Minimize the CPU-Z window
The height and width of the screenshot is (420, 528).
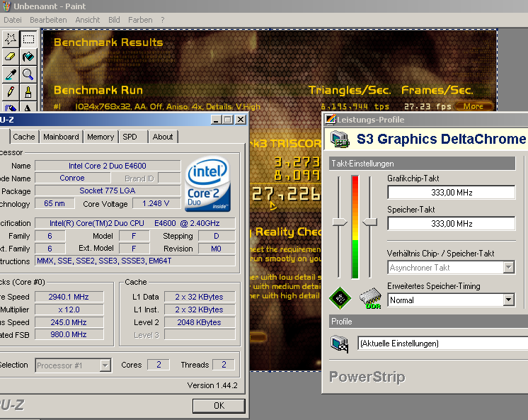click(216, 119)
